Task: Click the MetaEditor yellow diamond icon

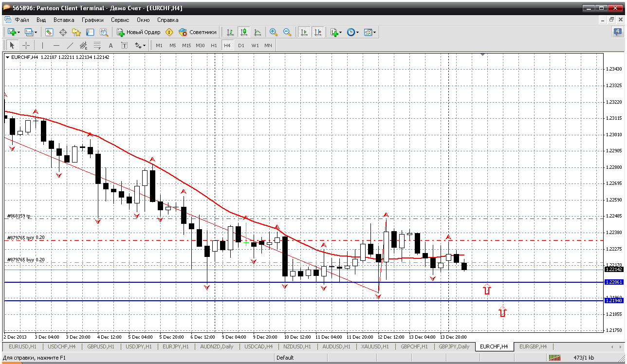Action: tap(169, 32)
